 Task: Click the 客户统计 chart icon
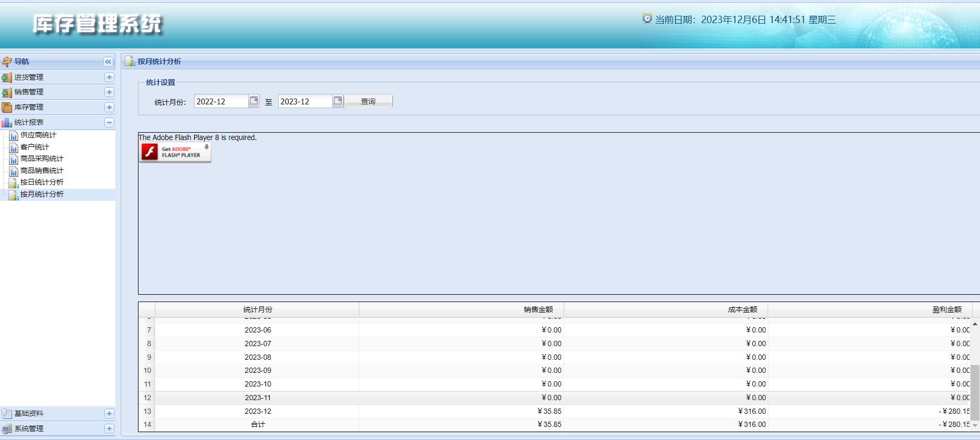14,147
